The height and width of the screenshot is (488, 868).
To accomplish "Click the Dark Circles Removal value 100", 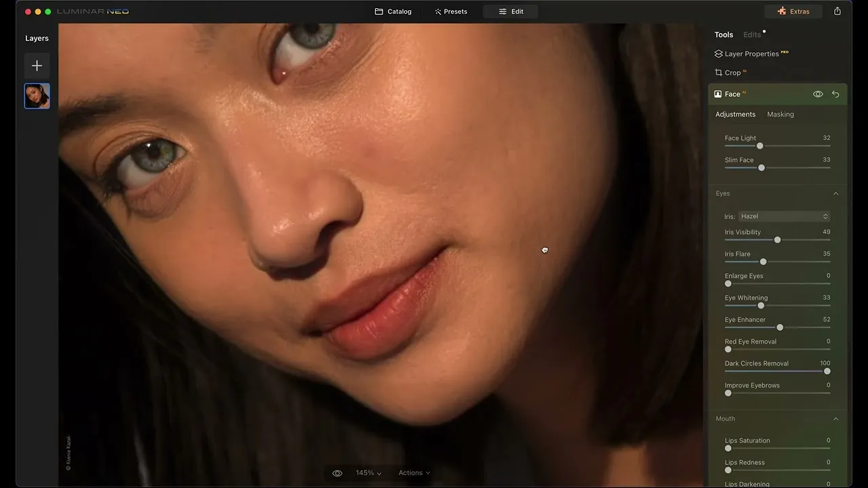I will 825,363.
